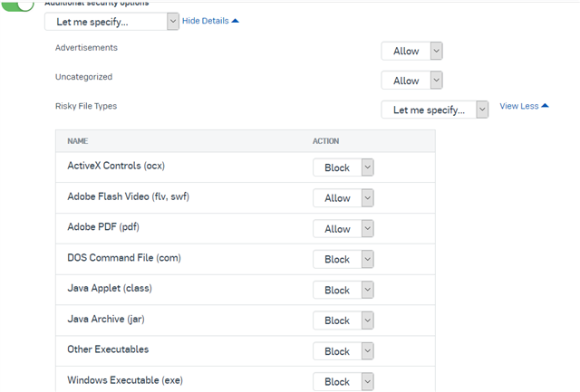Click the Adobe PDF (pdf) row name
The height and width of the screenshot is (392, 580).
[103, 227]
